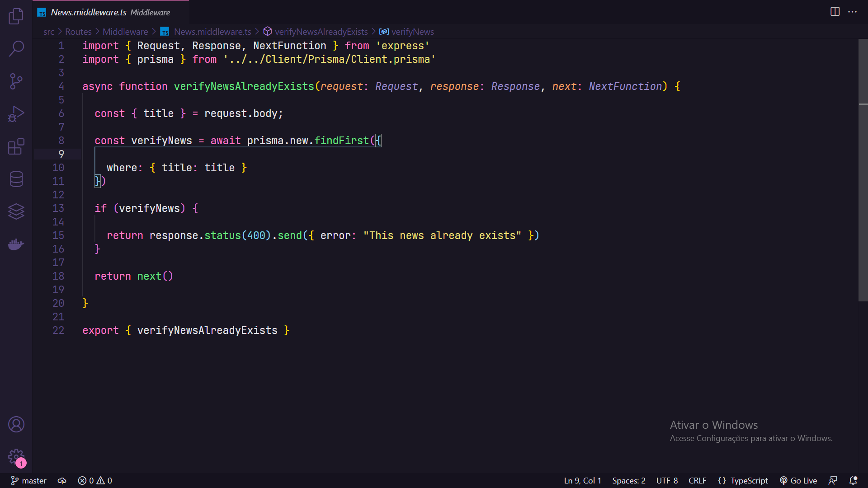Click the Middleware breadcrumb
This screenshot has height=488, width=868.
tap(125, 32)
